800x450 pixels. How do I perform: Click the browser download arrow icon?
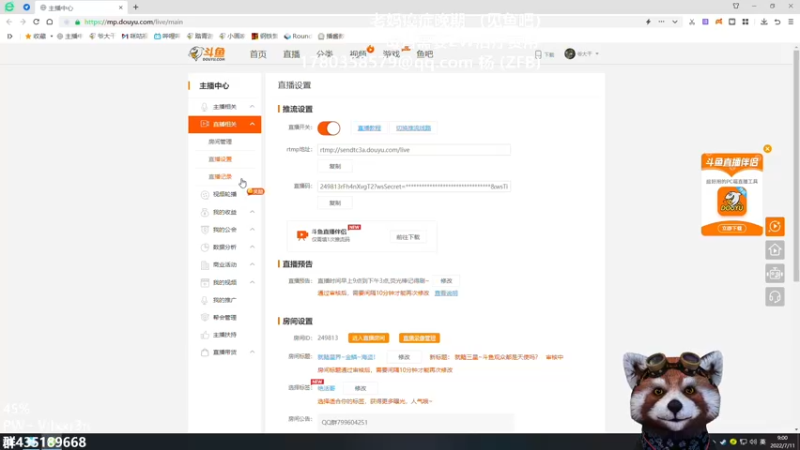pos(764,22)
